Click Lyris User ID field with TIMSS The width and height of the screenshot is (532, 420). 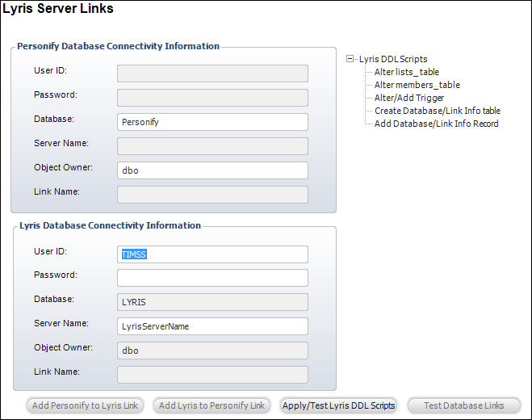(213, 254)
